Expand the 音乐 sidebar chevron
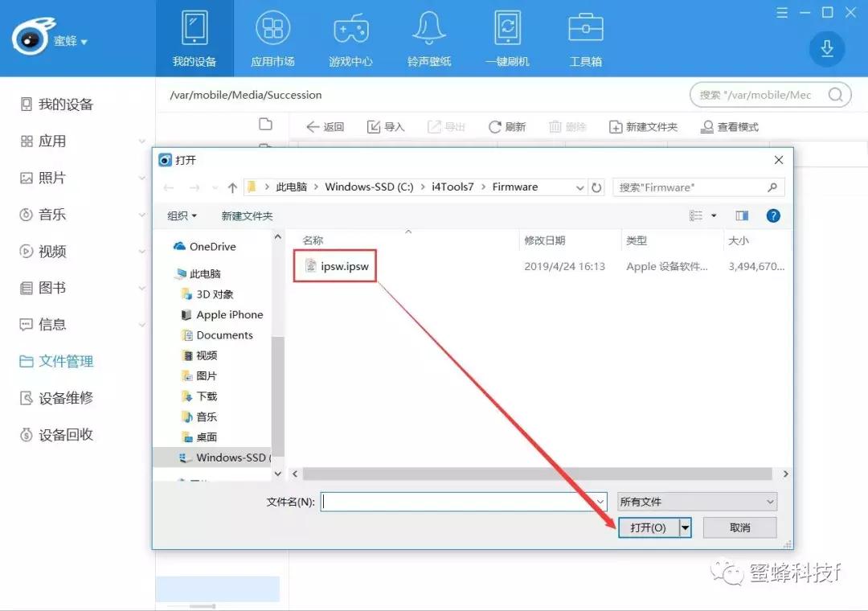This screenshot has width=868, height=611. 142,215
